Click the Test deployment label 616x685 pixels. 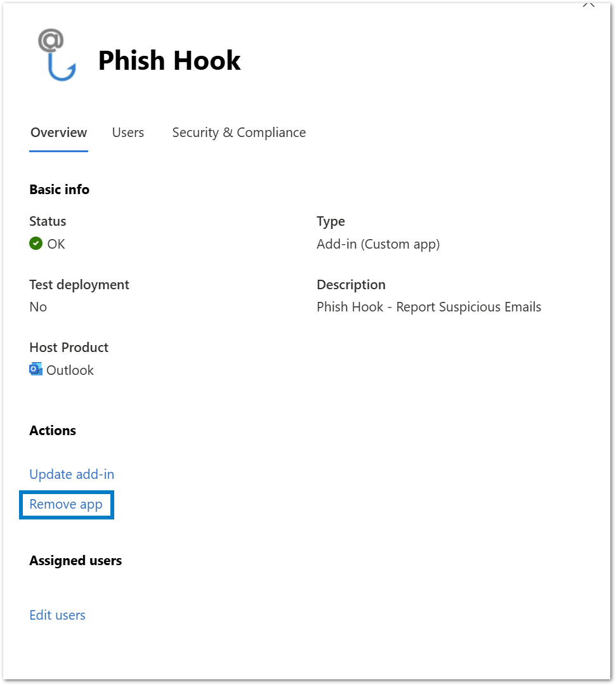click(79, 285)
